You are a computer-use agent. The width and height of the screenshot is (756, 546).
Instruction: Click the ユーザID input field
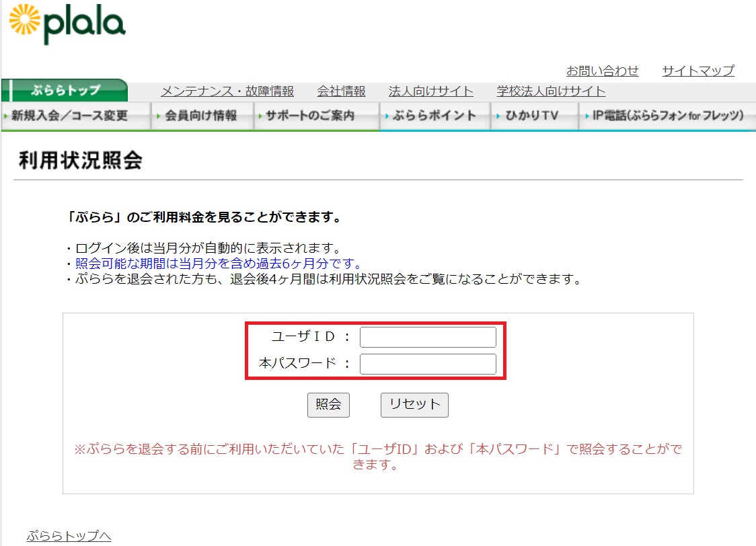click(x=427, y=337)
